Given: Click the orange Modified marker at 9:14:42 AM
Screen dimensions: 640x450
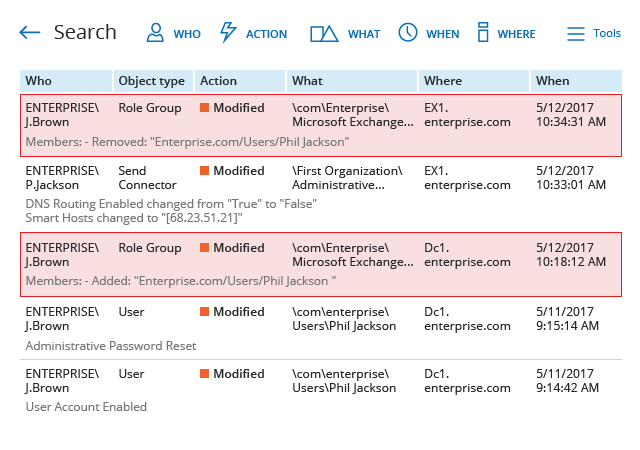Looking at the screenshot, I should click(x=204, y=374).
